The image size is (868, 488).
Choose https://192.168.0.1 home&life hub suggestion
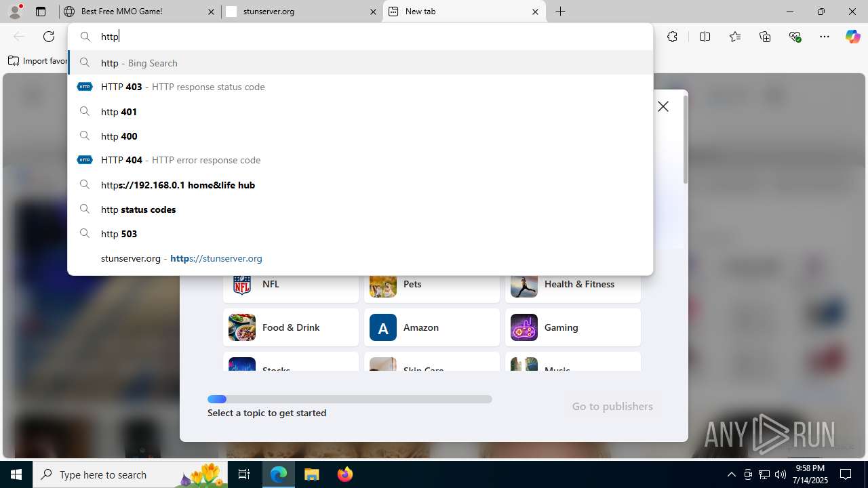361,184
